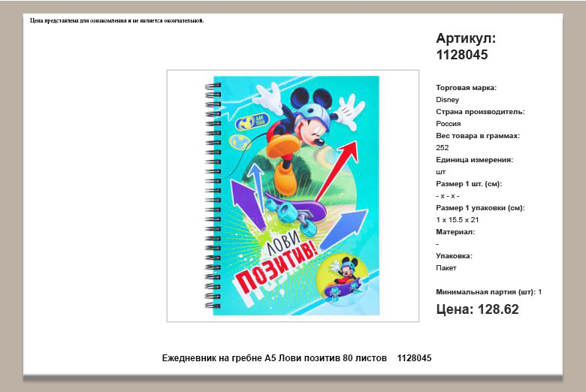Select the brand value 'Disney'
The height and width of the screenshot is (392, 586).
point(447,100)
